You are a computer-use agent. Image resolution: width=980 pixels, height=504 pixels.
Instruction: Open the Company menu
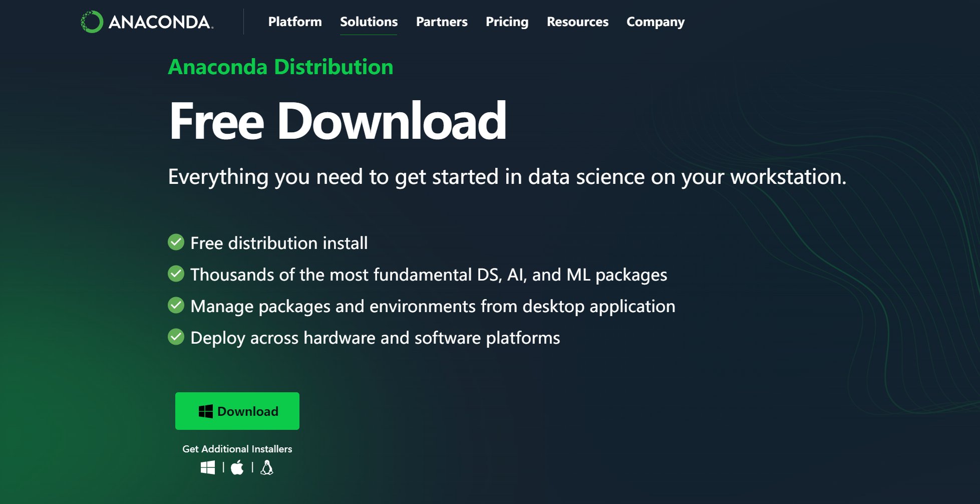tap(655, 22)
